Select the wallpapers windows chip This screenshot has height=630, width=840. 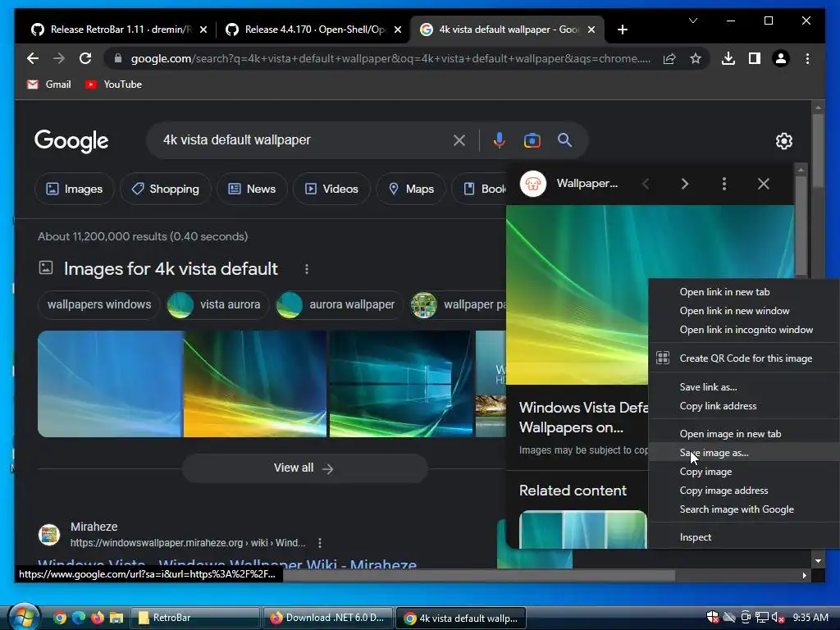coord(99,304)
